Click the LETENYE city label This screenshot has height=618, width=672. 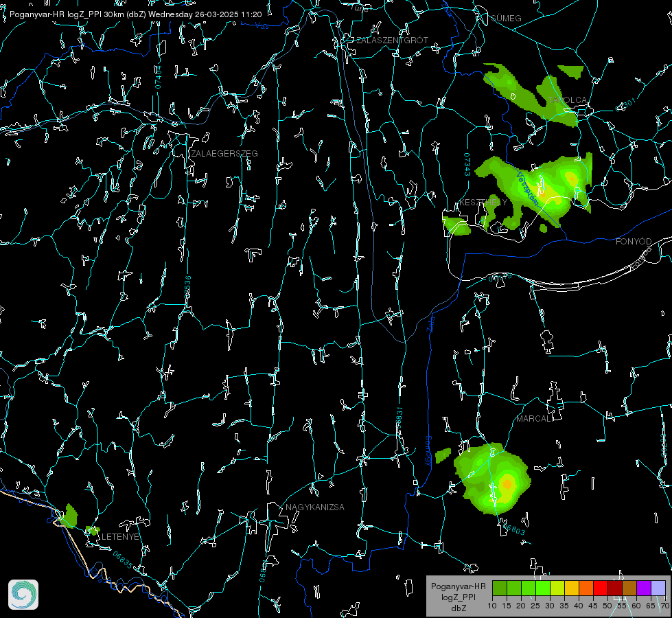coord(120,536)
